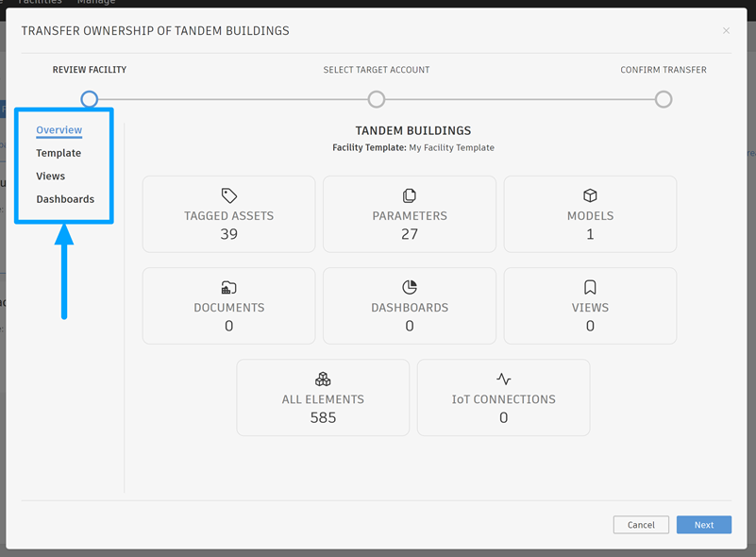Click the Dashboards pie chart icon
Viewport: 756px width, 557px height.
(410, 287)
